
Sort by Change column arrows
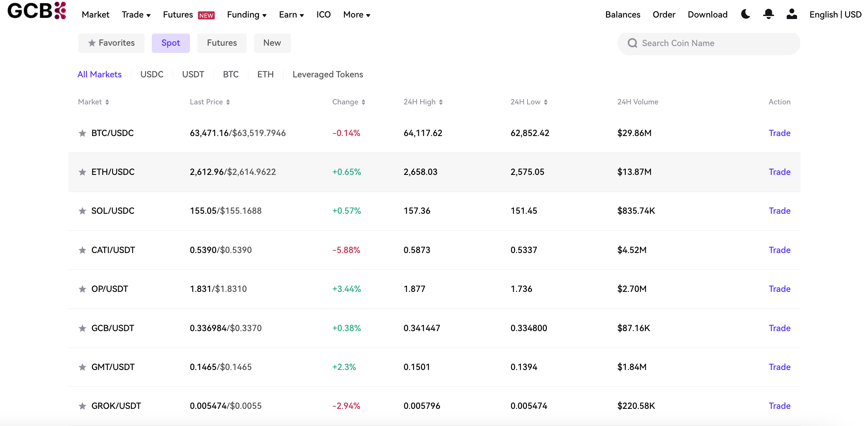point(363,102)
